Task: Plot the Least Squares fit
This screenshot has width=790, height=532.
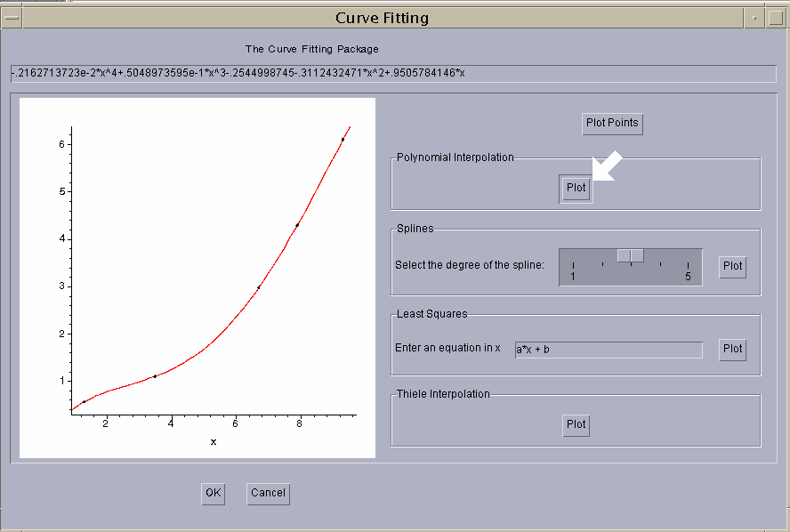Action: (x=732, y=349)
